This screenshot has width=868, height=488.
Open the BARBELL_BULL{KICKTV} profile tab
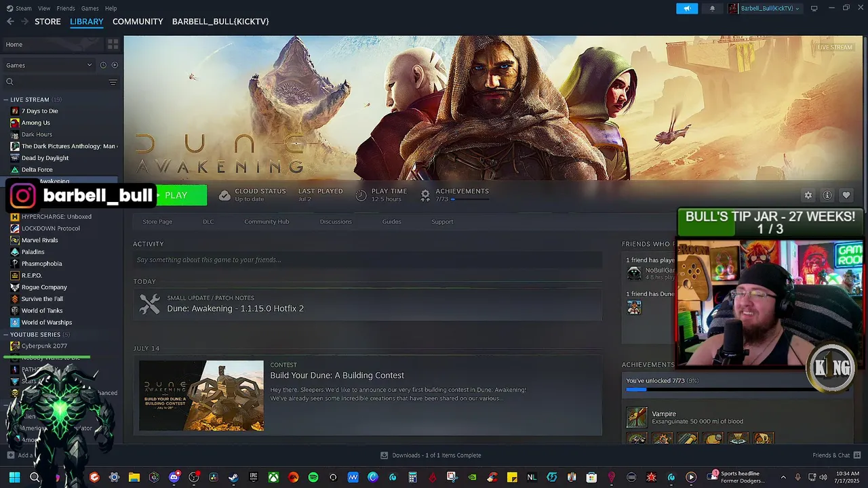[x=220, y=22]
